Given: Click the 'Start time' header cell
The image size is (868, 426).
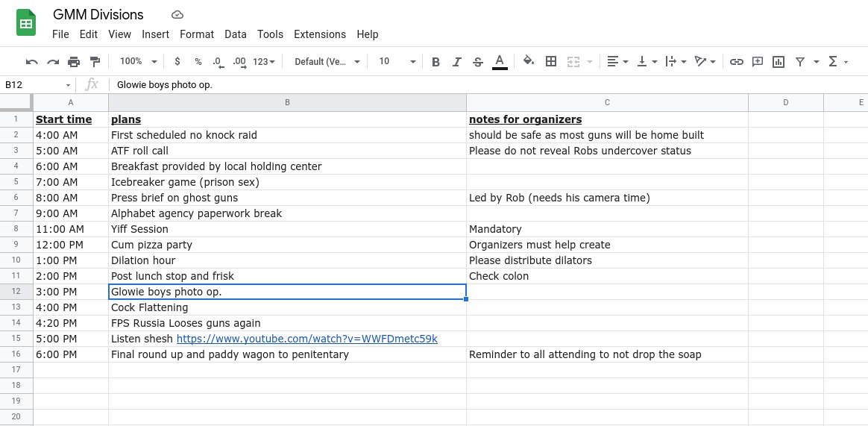Looking at the screenshot, I should (x=71, y=119).
